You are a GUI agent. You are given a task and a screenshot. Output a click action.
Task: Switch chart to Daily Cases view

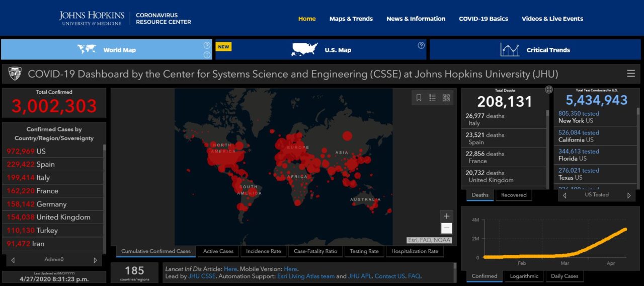point(564,276)
